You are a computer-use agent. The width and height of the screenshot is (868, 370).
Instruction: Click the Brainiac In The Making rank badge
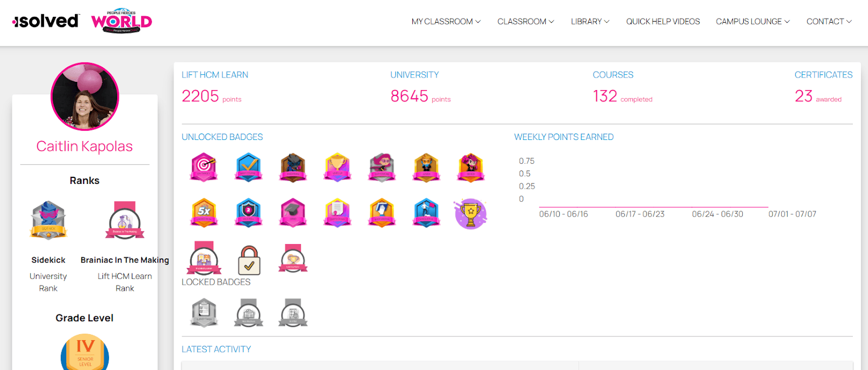tap(125, 221)
